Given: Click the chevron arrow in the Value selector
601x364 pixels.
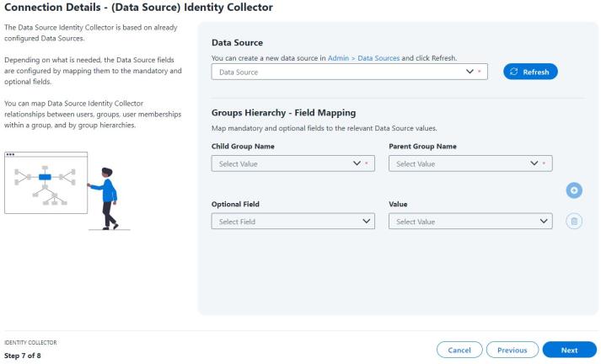Looking at the screenshot, I should (544, 221).
